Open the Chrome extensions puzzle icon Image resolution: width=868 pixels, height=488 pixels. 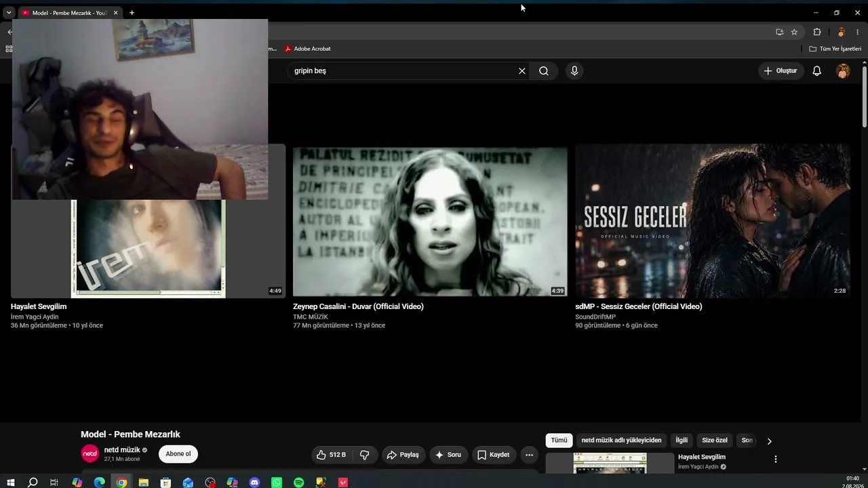pyautogui.click(x=817, y=32)
